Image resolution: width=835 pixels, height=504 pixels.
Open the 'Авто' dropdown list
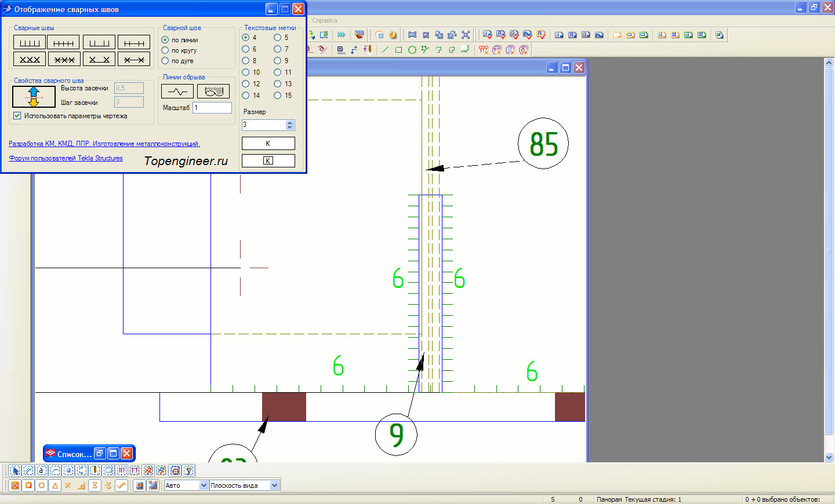pyautogui.click(x=204, y=485)
